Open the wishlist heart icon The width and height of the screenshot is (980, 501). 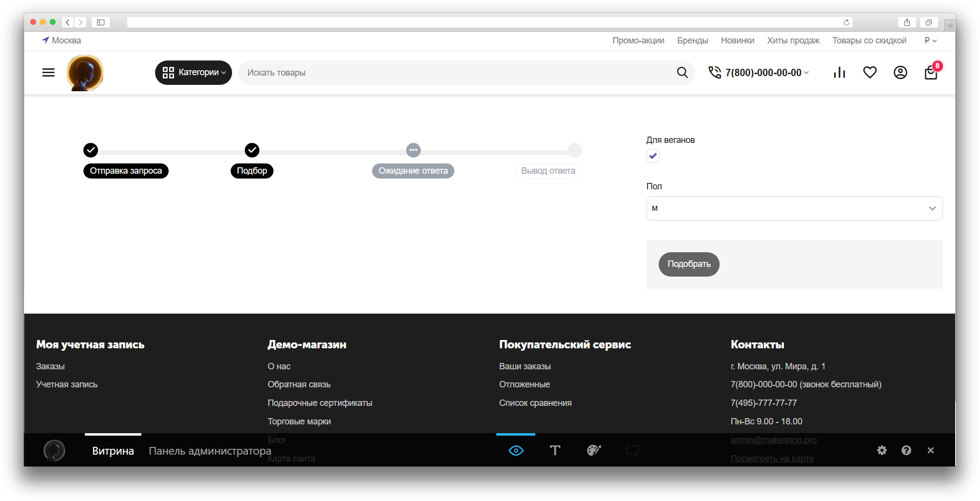(870, 73)
